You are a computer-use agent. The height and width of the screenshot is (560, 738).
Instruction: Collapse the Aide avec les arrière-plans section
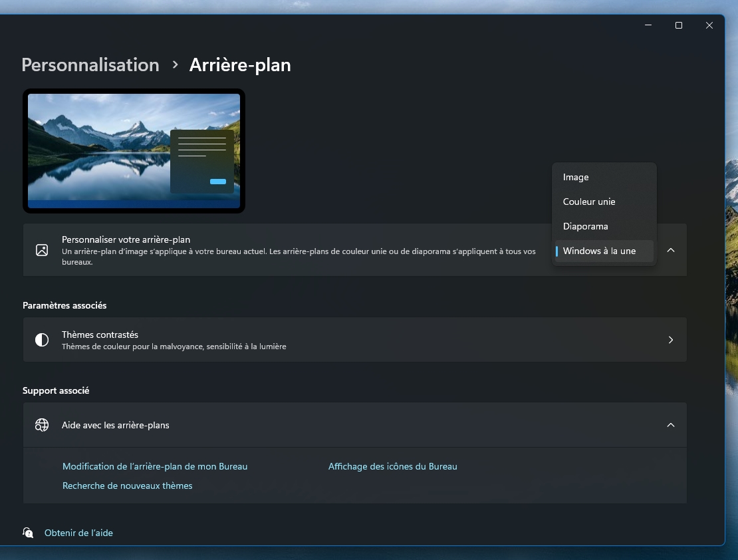click(671, 425)
